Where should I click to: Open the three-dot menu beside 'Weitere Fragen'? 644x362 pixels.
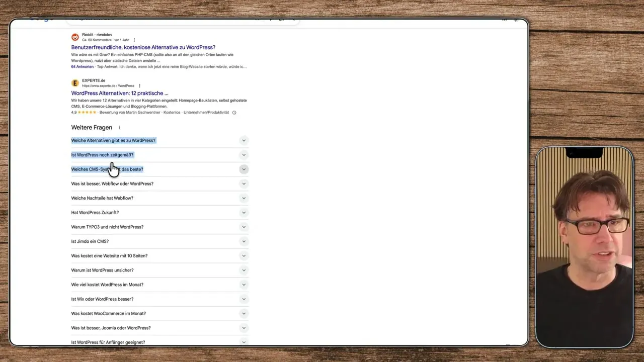119,128
